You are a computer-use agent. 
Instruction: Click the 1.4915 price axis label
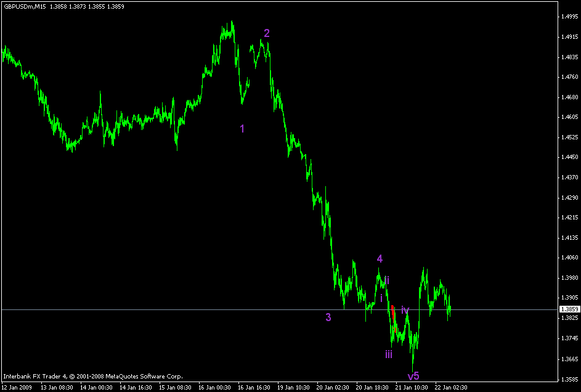click(x=569, y=37)
